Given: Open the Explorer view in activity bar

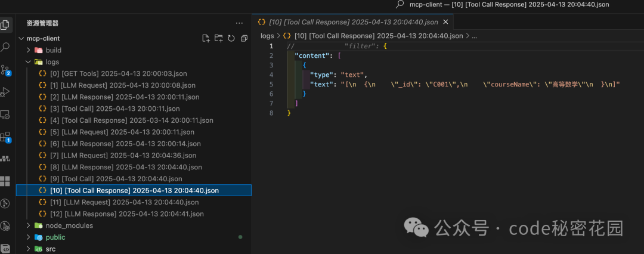Looking at the screenshot, I should coord(5,24).
